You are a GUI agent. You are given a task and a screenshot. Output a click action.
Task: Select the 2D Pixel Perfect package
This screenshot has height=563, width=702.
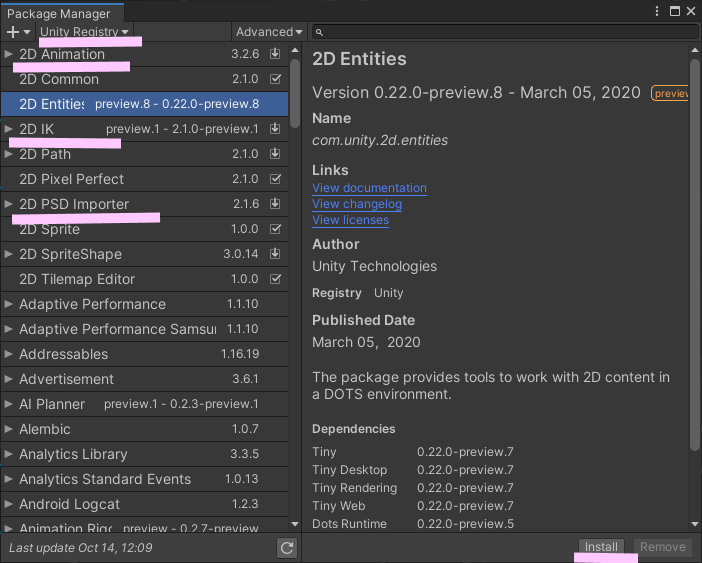[x=145, y=179]
